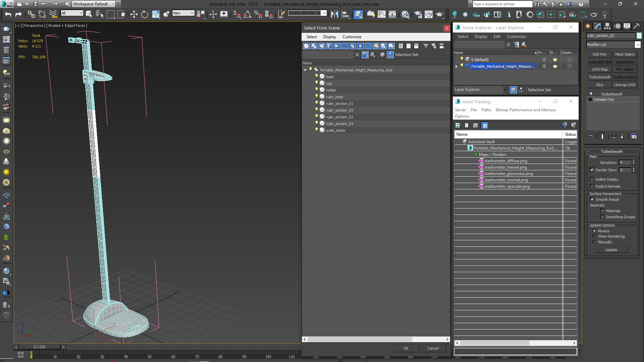Toggle the Percent Snap icon
The width and height of the screenshot is (644, 362).
click(258, 14)
